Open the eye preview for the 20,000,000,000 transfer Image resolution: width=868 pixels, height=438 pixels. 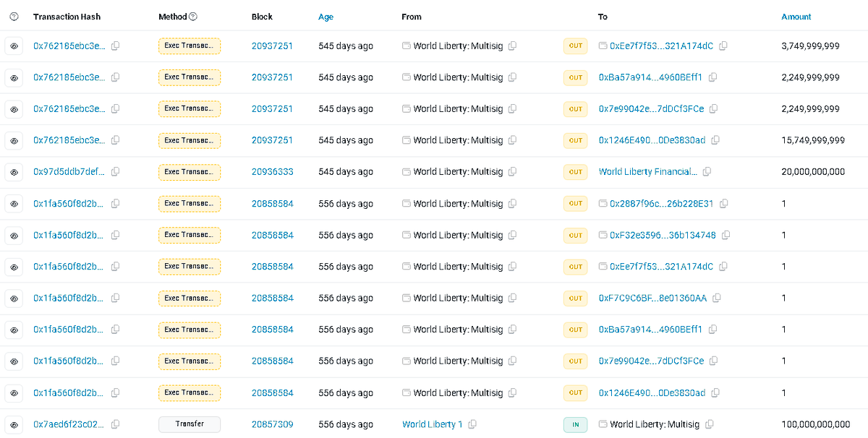tap(14, 172)
